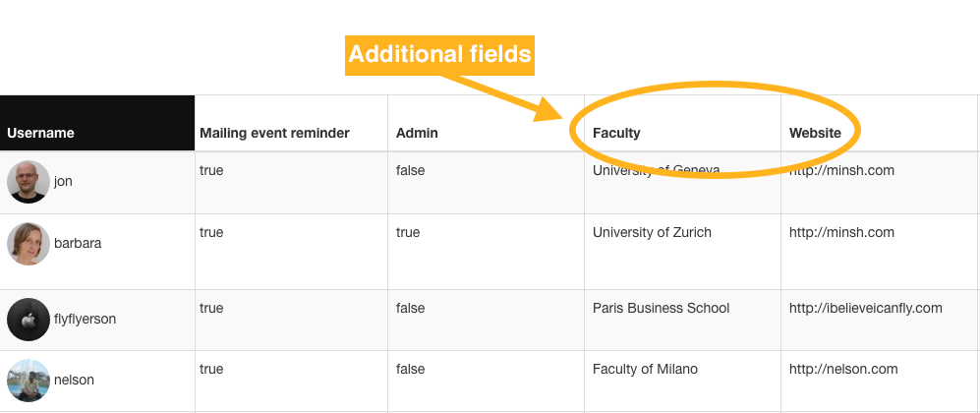Sort by Mailing event reminder header
This screenshot has width=980, height=413.
click(274, 133)
